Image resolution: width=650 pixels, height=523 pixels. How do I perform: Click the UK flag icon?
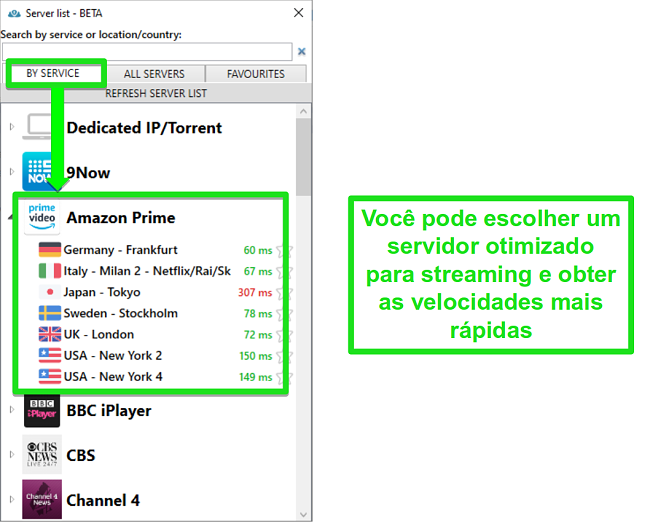(50, 334)
